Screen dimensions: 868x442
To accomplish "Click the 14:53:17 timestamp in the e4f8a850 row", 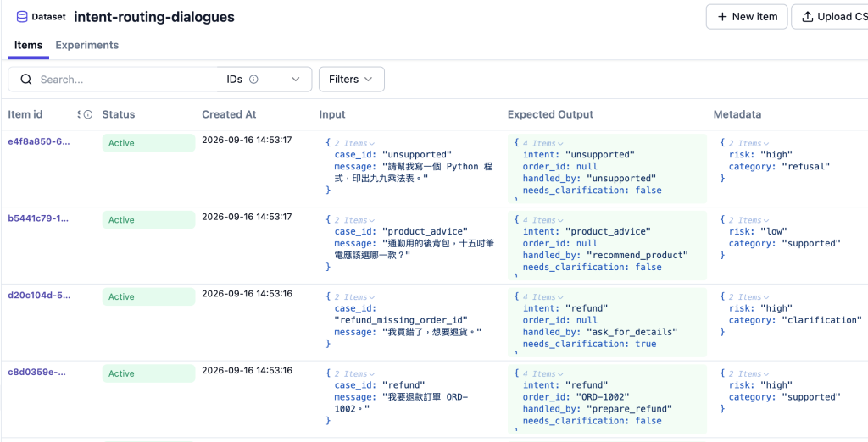I will tap(247, 140).
